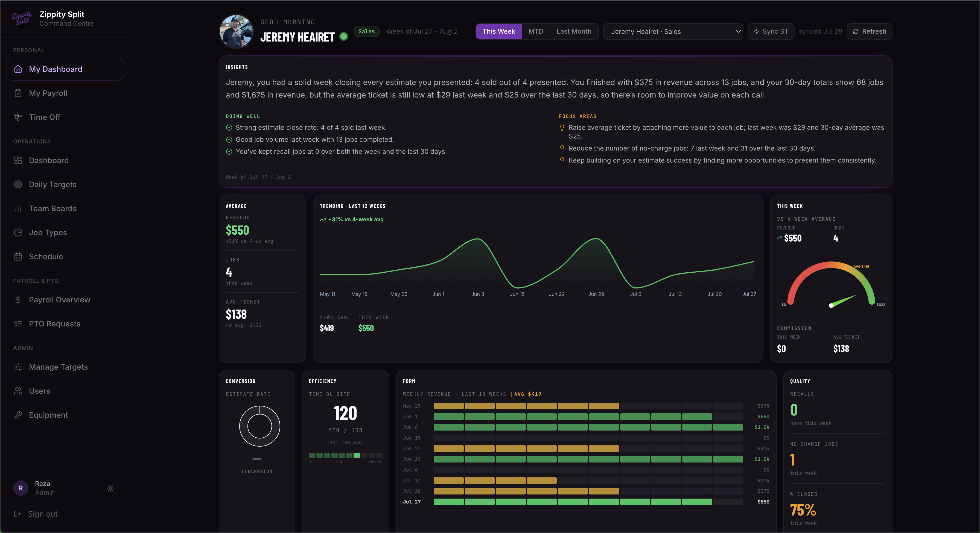
Task: Expand the employee selector chevron
Action: click(x=738, y=32)
